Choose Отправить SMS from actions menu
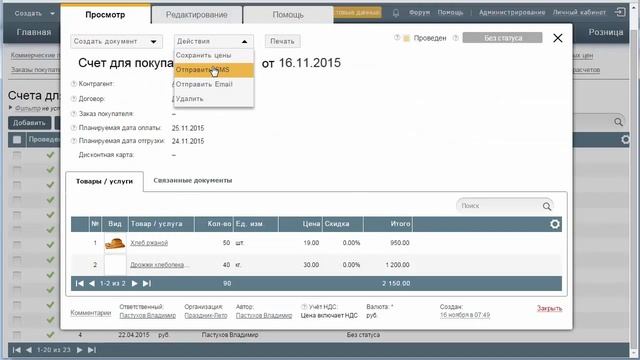640x360 pixels. 214,70
